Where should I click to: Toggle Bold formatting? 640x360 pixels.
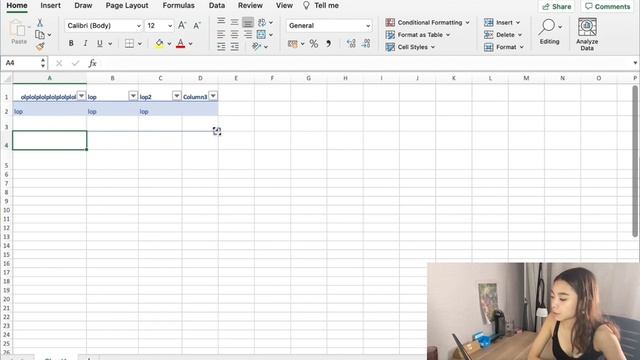pyautogui.click(x=71, y=43)
